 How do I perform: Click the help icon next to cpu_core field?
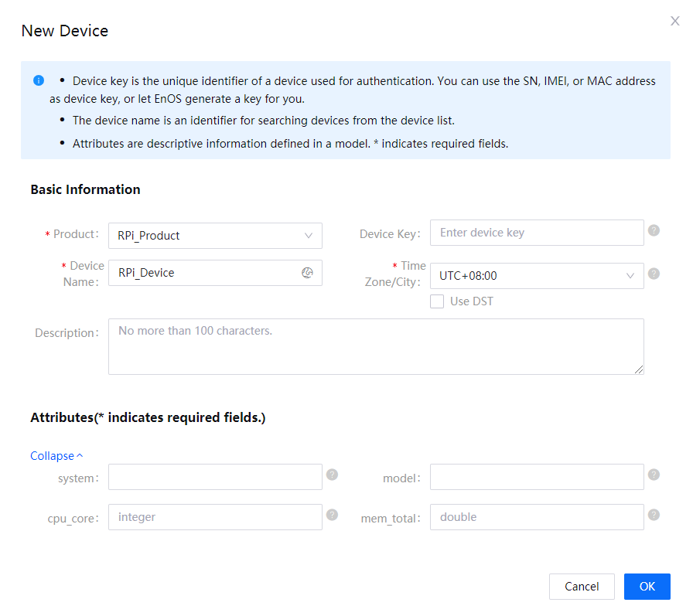pos(332,515)
